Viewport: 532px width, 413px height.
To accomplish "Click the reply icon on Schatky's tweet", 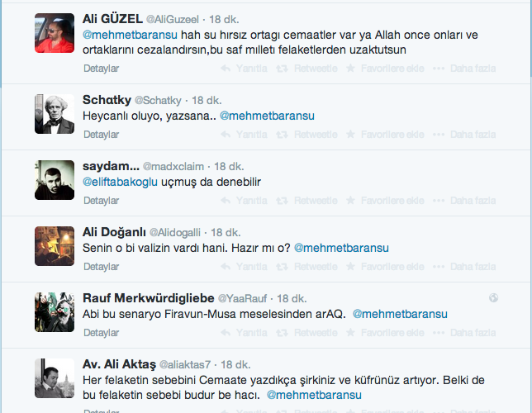I will click(225, 134).
